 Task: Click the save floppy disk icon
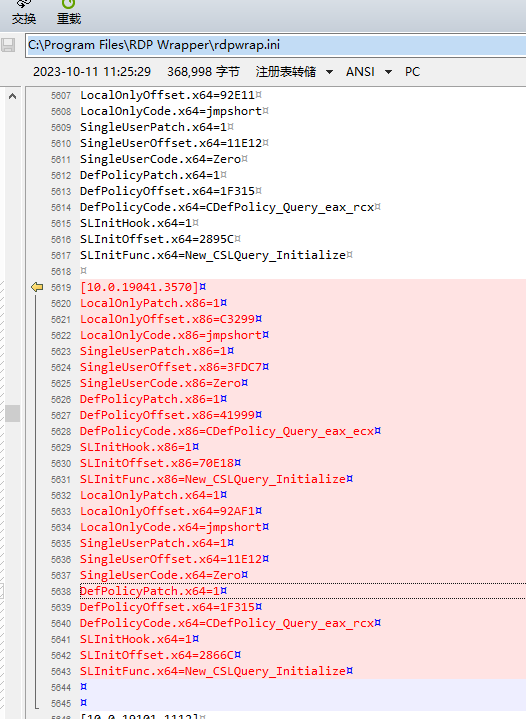8,45
